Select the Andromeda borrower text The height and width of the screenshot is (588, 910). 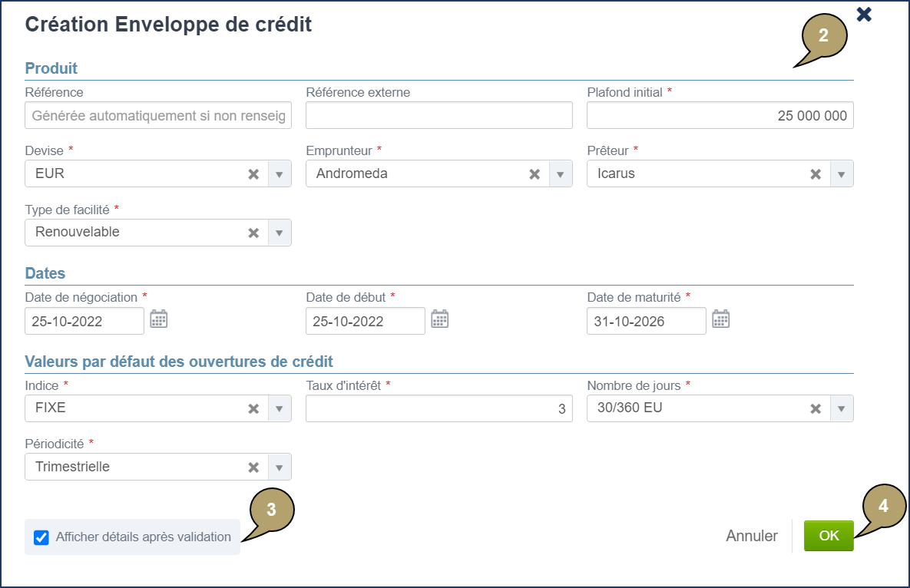pyautogui.click(x=352, y=173)
